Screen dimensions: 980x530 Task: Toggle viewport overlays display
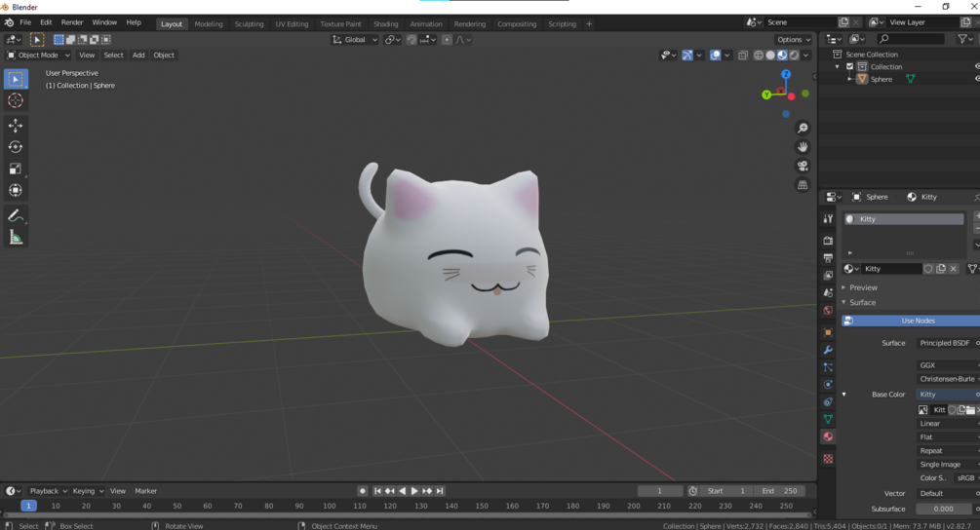pos(716,55)
